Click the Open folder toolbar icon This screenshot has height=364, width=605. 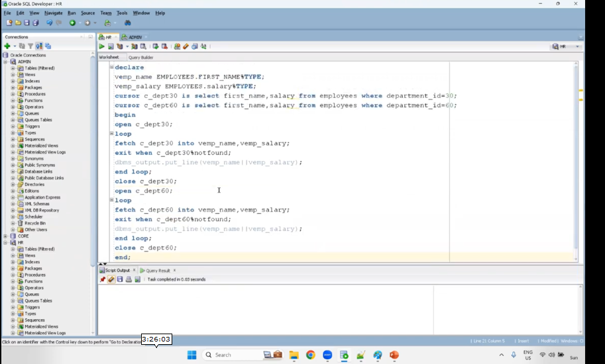pos(18,23)
